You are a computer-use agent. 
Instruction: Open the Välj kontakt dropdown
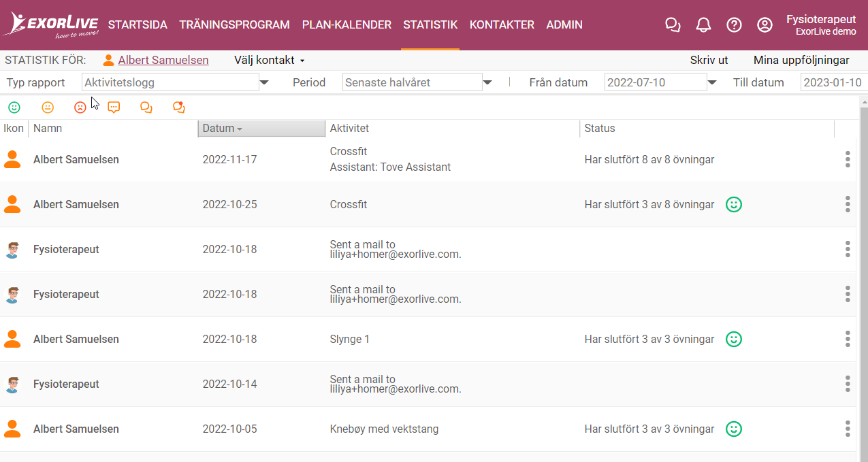point(269,61)
